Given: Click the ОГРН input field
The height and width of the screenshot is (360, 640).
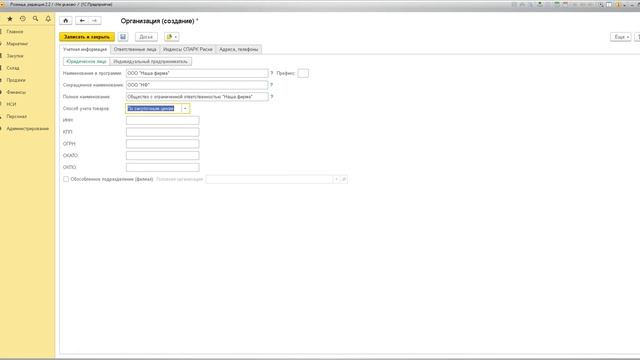Looking at the screenshot, I should (162, 144).
